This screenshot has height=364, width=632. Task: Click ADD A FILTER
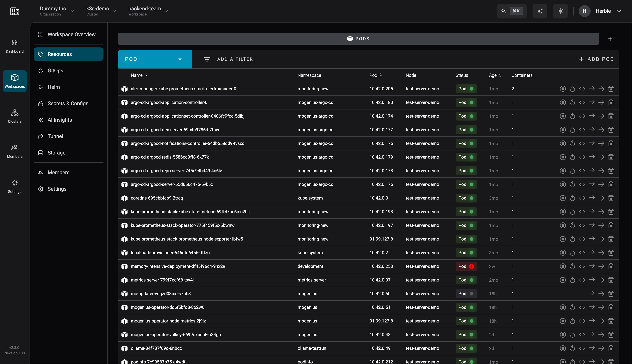228,59
